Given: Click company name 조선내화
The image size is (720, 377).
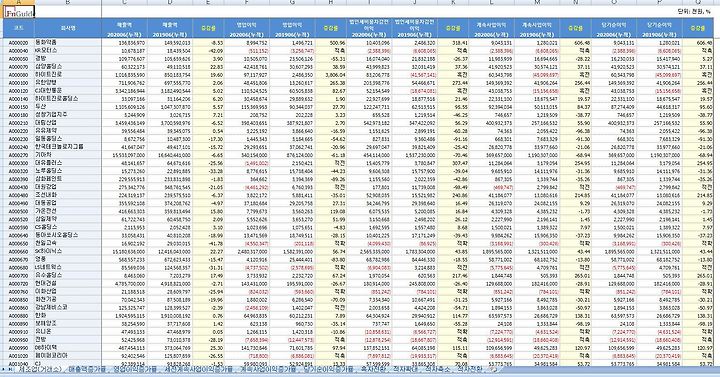Looking at the screenshot, I should pyautogui.click(x=45, y=195).
